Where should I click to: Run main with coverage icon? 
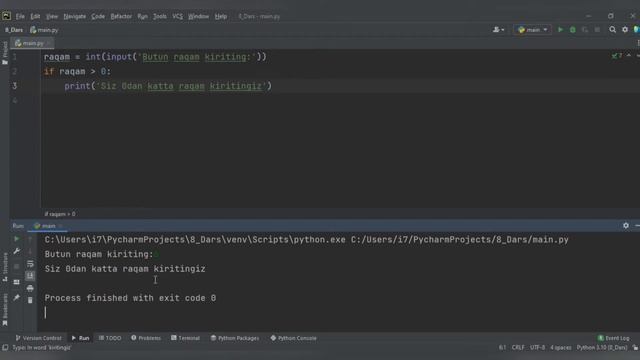coord(585,30)
